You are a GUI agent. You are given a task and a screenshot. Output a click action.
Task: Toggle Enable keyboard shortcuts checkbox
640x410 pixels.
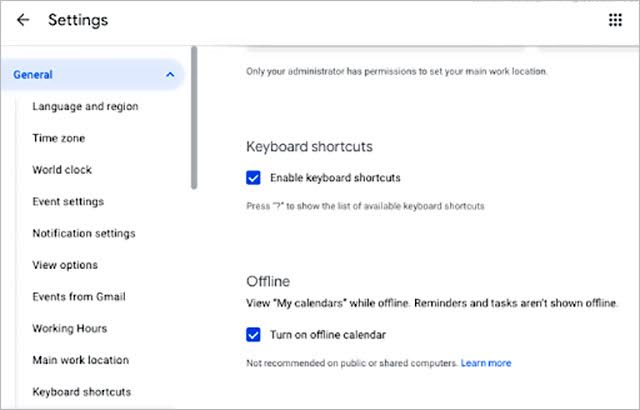click(x=254, y=178)
